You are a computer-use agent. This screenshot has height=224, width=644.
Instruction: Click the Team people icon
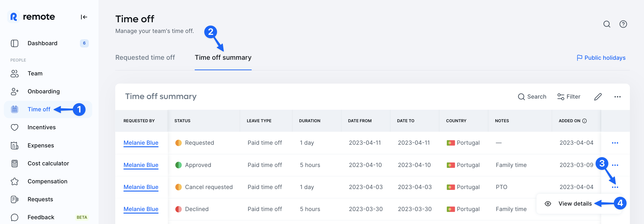[15, 74]
